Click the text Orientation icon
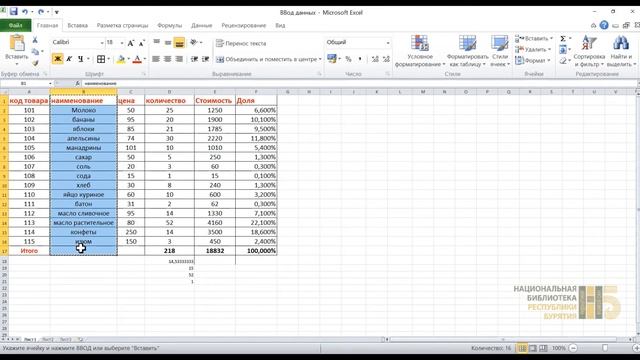The width and height of the screenshot is (640, 360). click(194, 42)
